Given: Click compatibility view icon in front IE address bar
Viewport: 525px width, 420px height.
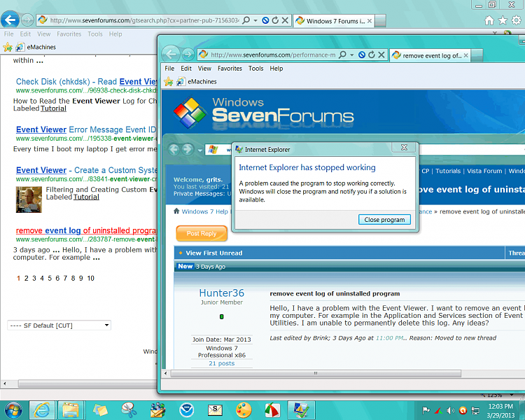Looking at the screenshot, I should click(362, 55).
